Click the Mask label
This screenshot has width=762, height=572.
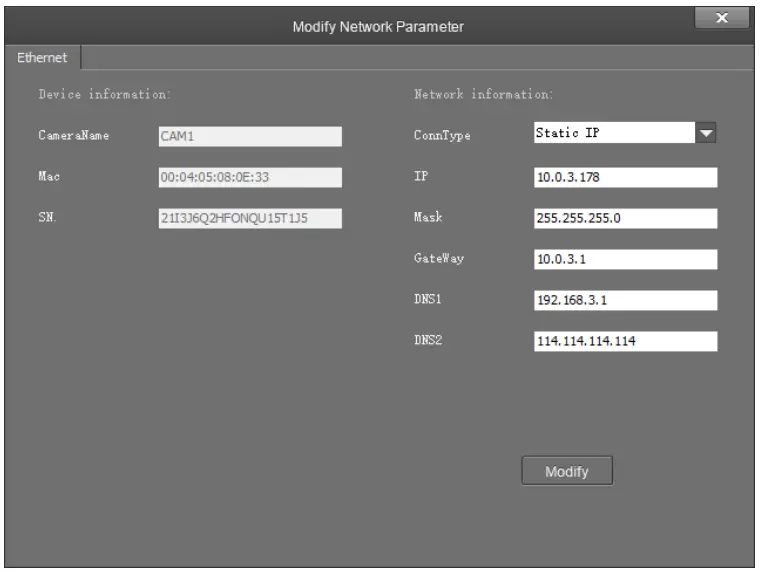pyautogui.click(x=428, y=217)
